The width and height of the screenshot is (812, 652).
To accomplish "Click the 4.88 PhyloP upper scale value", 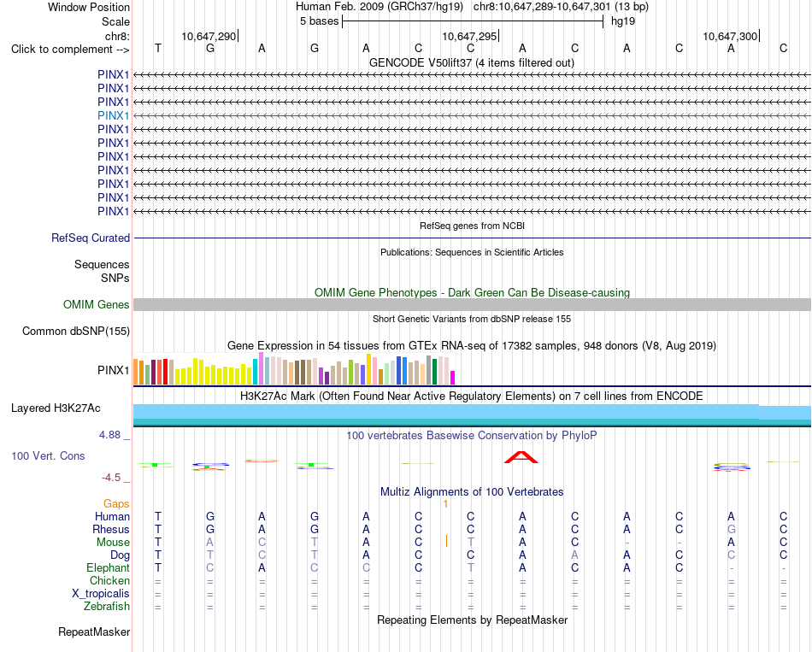I will pos(109,434).
